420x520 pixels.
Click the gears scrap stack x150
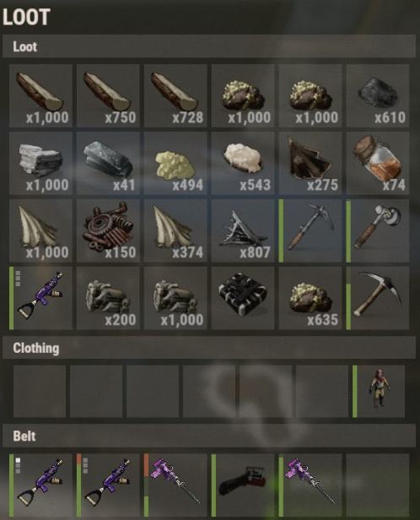point(108,230)
